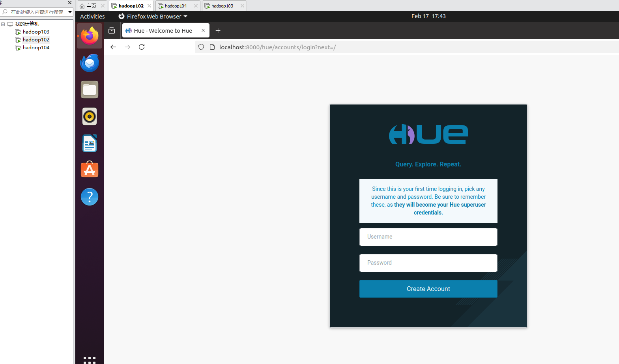Click the search magnifier icon in sidebar
619x364 pixels.
[x=5, y=12]
